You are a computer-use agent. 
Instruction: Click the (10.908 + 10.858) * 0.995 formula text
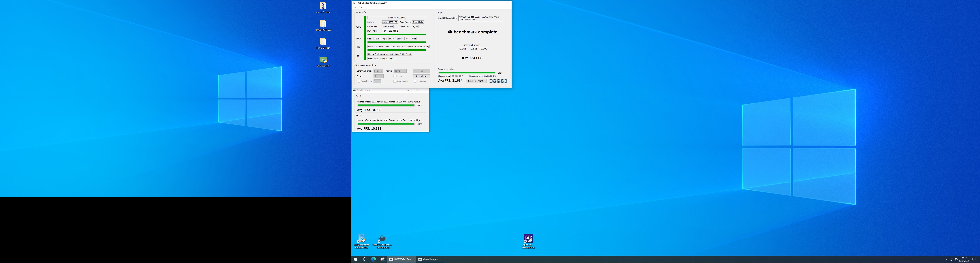[472, 49]
